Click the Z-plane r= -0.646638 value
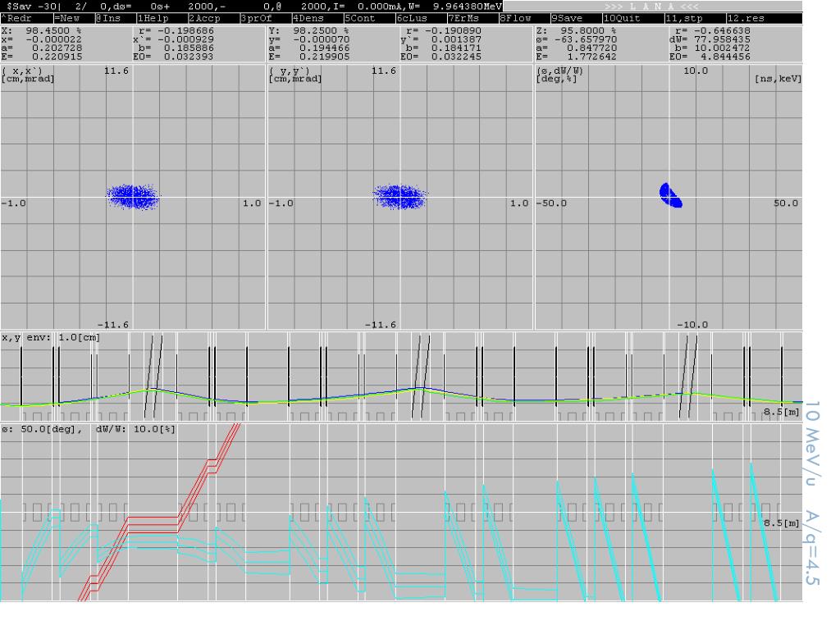This screenshot has width=840, height=630. pyautogui.click(x=713, y=30)
